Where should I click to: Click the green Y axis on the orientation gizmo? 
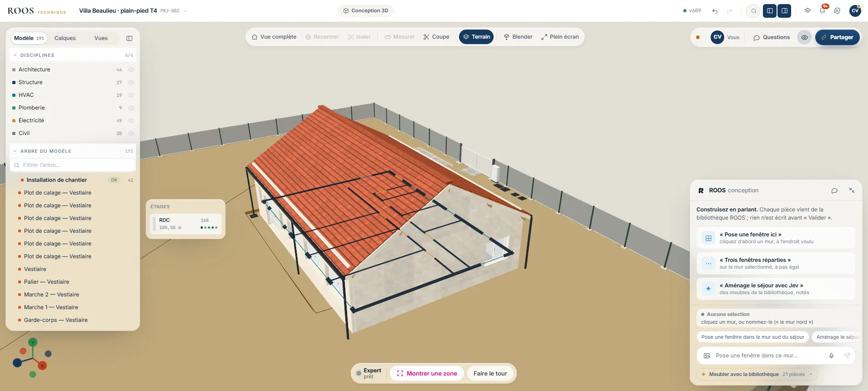[33, 342]
